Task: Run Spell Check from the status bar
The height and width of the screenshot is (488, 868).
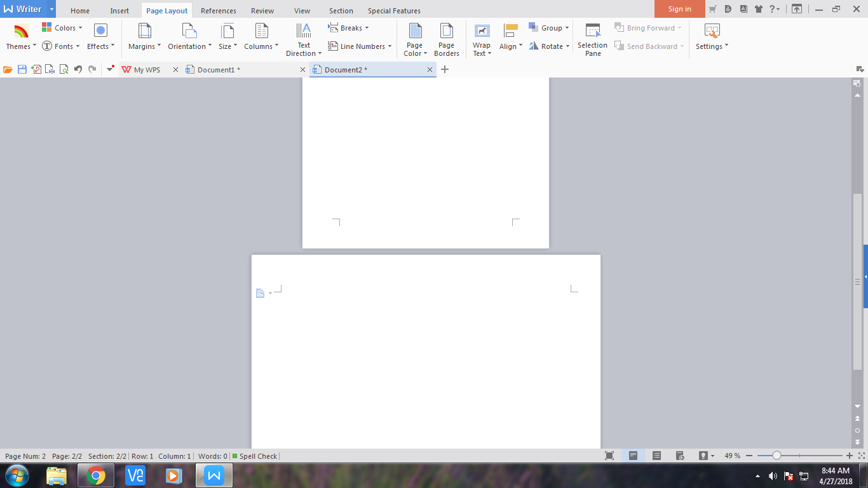Action: (x=255, y=456)
